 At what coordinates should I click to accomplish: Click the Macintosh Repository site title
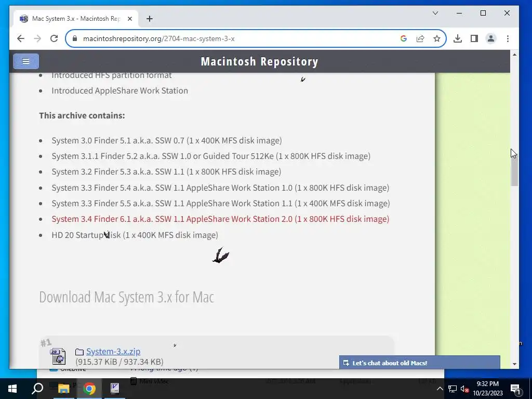click(260, 61)
